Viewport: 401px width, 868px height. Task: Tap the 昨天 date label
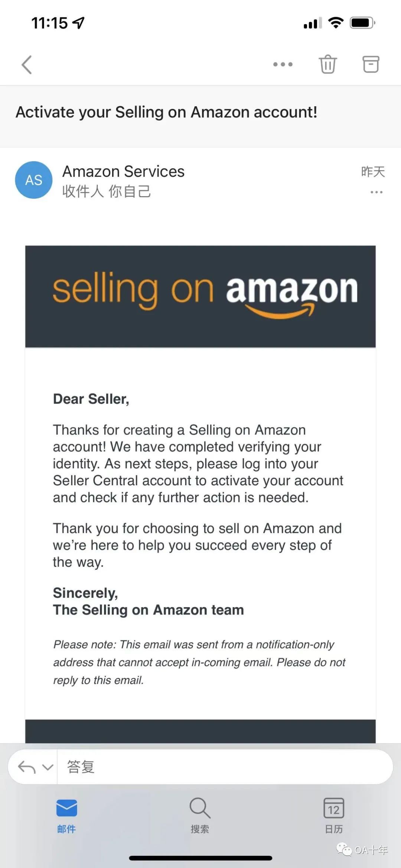(373, 172)
